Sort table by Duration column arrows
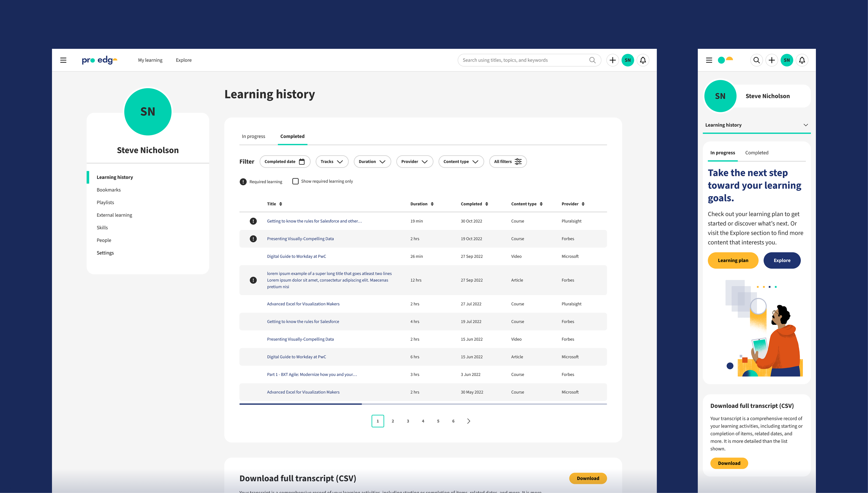The height and width of the screenshot is (493, 868). tap(432, 204)
